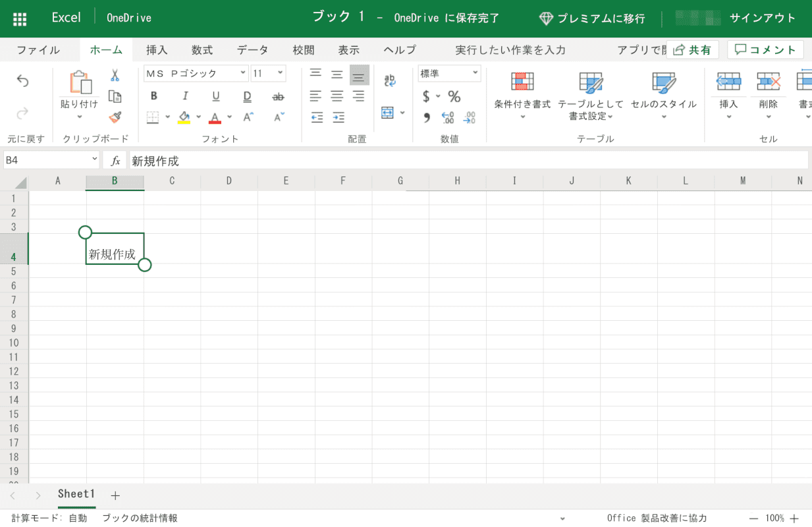Switch to the 校閲 tab
Screen dimensions: 812x527
pos(304,50)
